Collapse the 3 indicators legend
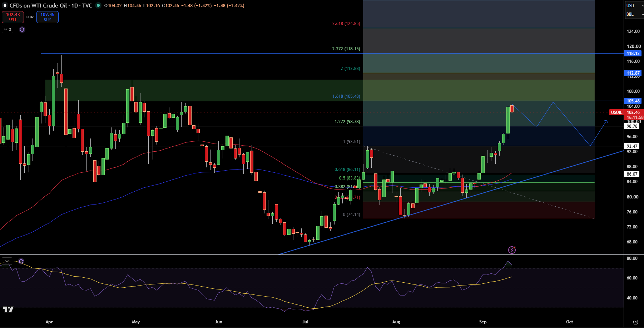644x328 pixels. pos(8,30)
